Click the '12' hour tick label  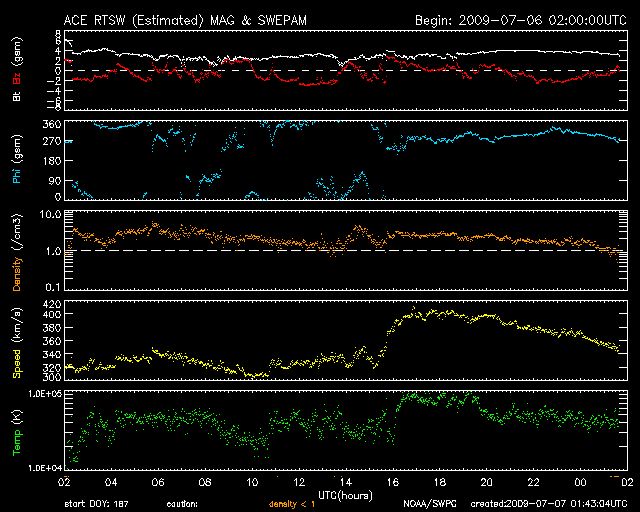pos(299,483)
